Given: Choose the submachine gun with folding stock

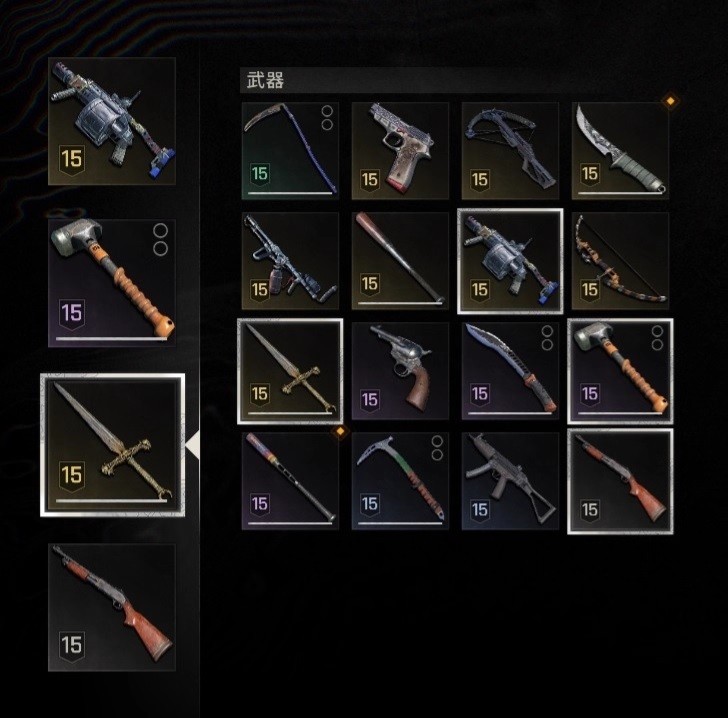Looking at the screenshot, I should [x=510, y=481].
